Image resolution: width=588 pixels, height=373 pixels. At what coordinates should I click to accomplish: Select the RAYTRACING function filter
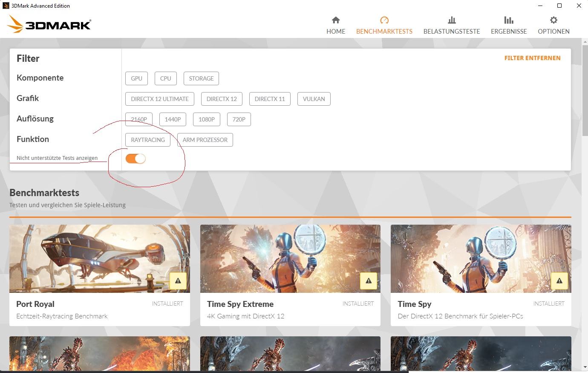(148, 140)
